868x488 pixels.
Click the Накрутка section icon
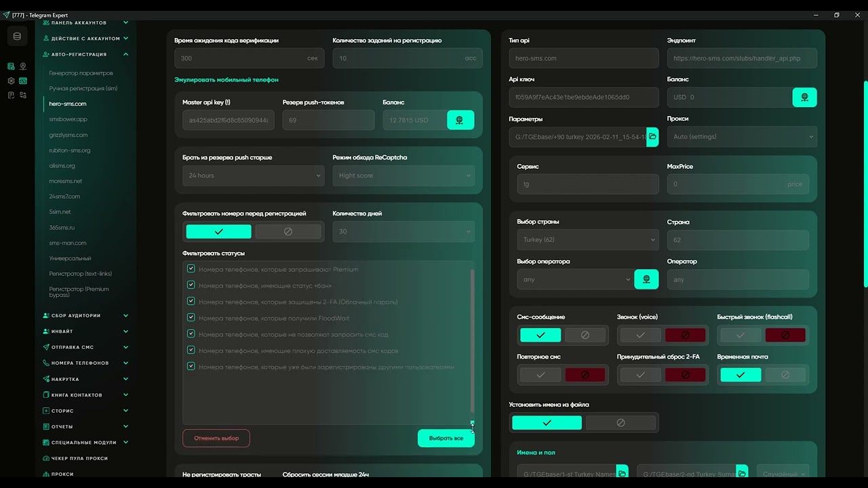coord(45,379)
